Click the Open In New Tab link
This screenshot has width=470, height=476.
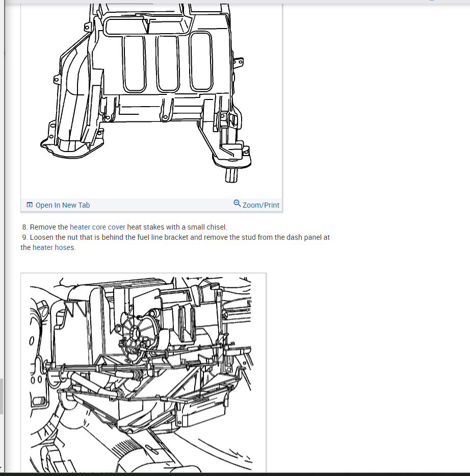[x=63, y=205]
